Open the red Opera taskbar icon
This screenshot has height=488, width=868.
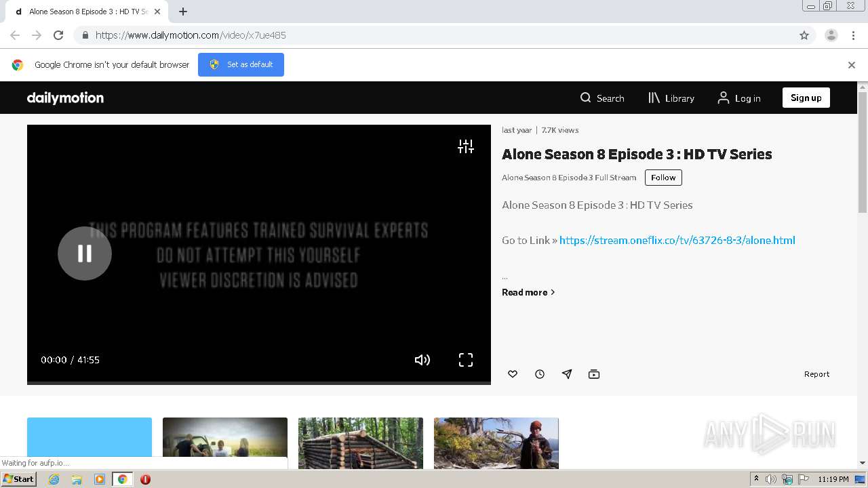(145, 479)
